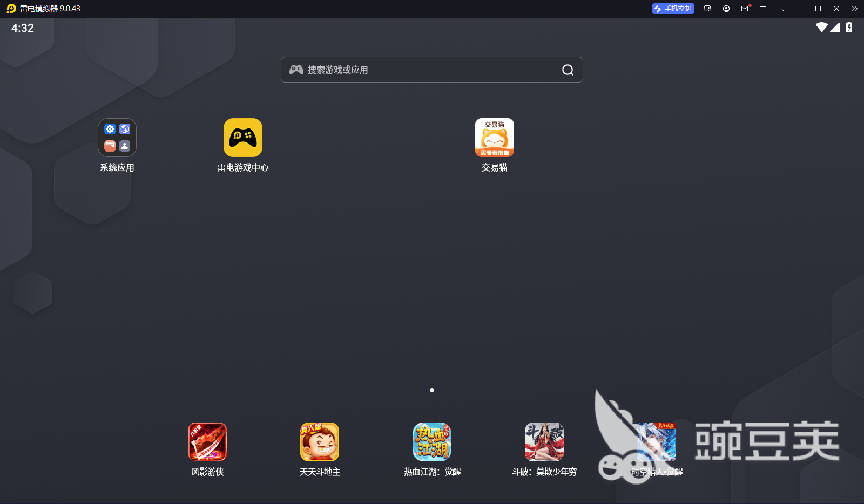Image resolution: width=864 pixels, height=504 pixels.
Task: Open the mail messages icon
Action: [745, 9]
